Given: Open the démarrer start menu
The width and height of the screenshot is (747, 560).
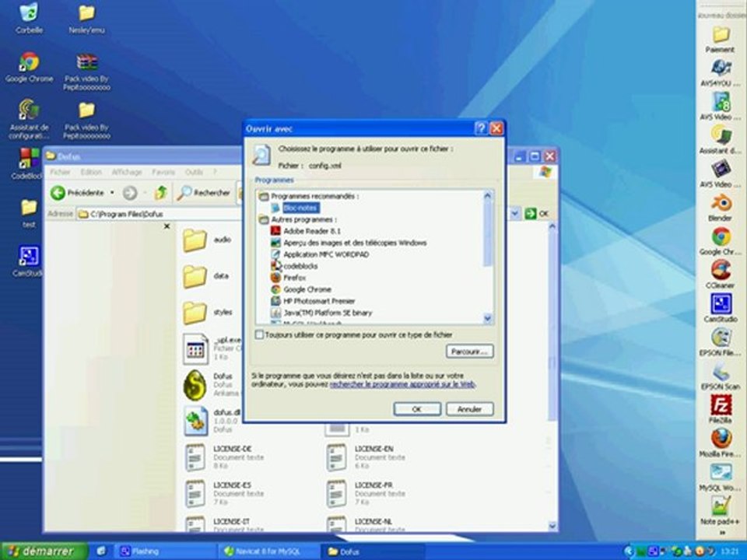Looking at the screenshot, I should coord(44,551).
